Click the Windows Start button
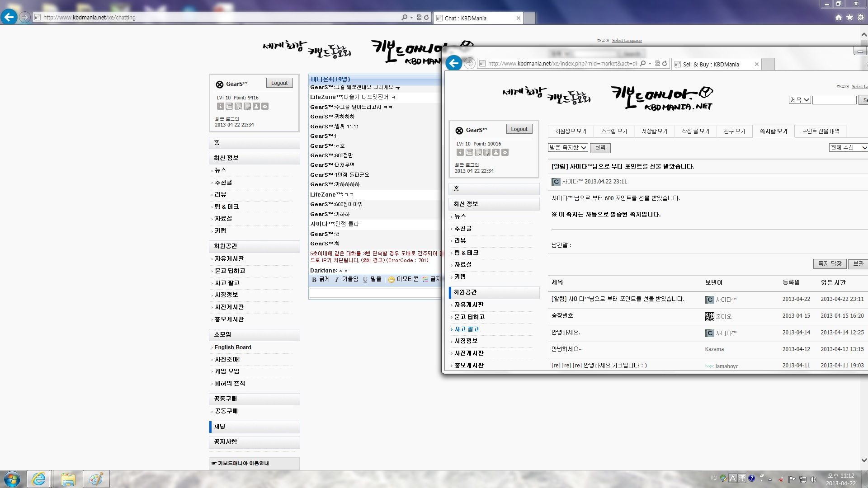The width and height of the screenshot is (868, 488). coord(12,479)
